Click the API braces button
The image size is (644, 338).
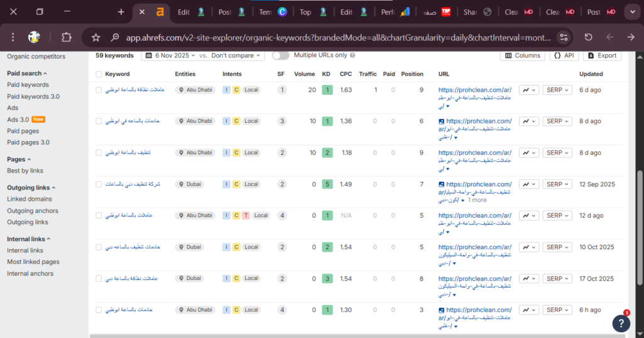tap(564, 55)
